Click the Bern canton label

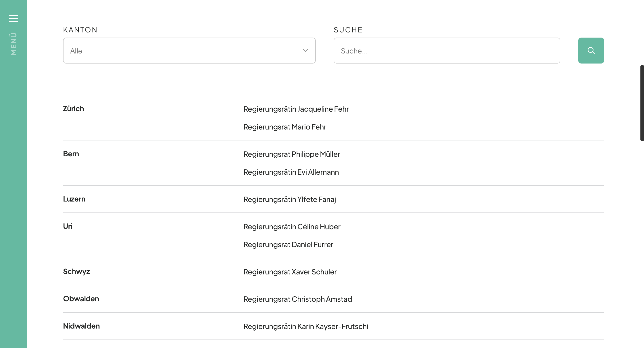coord(71,154)
